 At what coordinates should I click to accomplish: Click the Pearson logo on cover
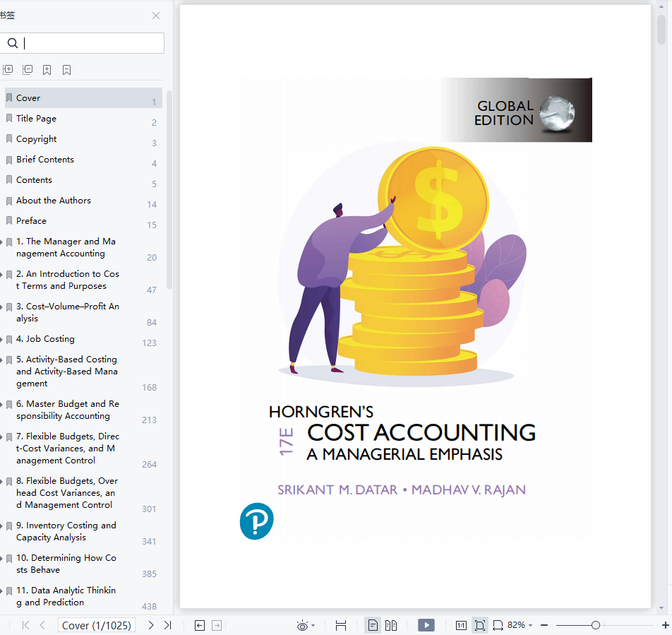(256, 521)
